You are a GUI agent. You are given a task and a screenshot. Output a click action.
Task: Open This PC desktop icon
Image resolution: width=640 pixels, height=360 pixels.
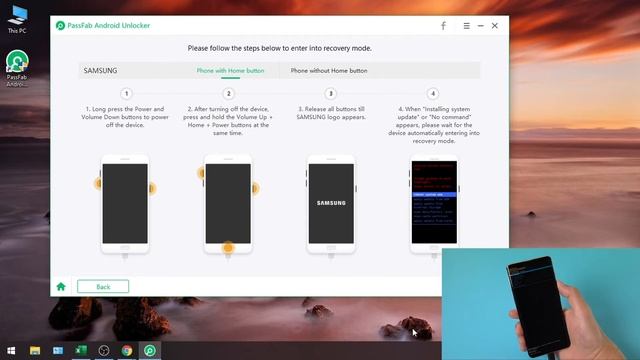17,20
